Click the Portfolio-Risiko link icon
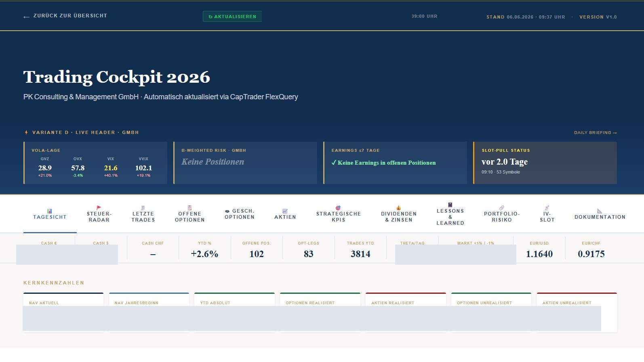Viewport: 644px width, 362px height. pyautogui.click(x=502, y=208)
